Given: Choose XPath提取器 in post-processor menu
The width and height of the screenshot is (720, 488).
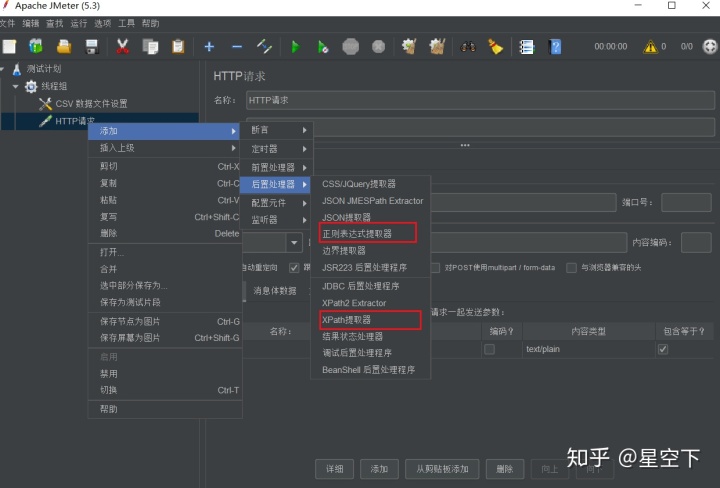Looking at the screenshot, I should 346,320.
